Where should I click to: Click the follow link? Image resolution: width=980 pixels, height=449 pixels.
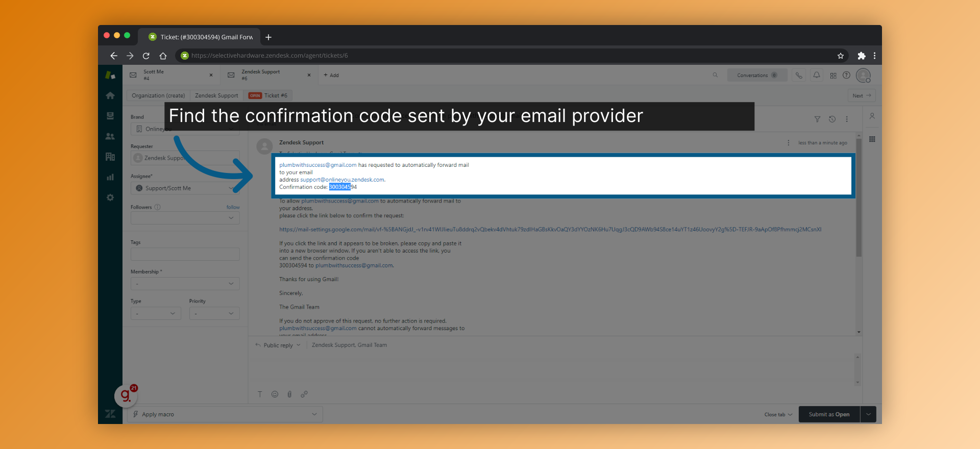[233, 207]
